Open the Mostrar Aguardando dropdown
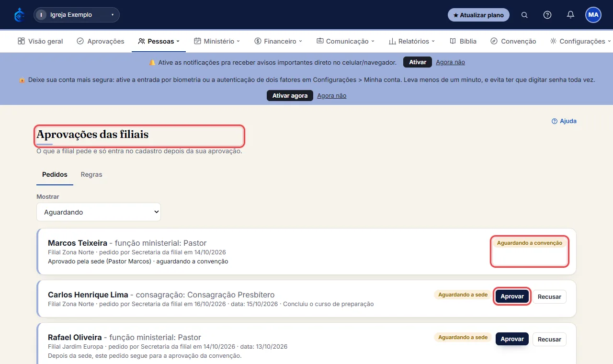 (99, 212)
